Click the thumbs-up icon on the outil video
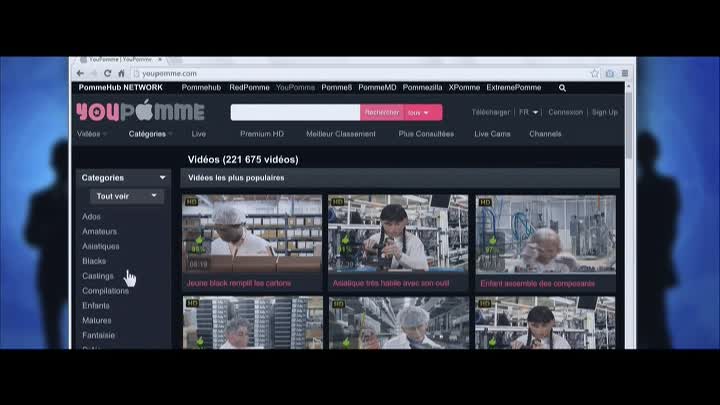 (345, 240)
